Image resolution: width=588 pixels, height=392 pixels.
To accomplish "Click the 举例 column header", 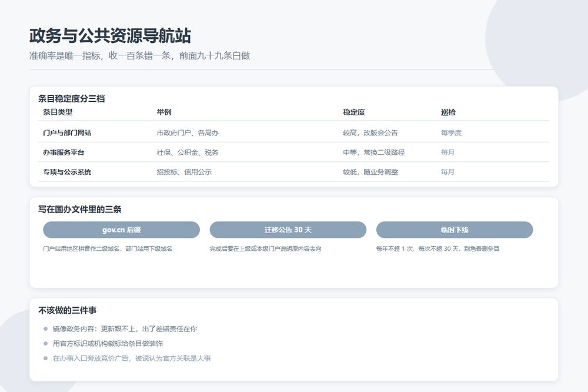I will [x=164, y=112].
